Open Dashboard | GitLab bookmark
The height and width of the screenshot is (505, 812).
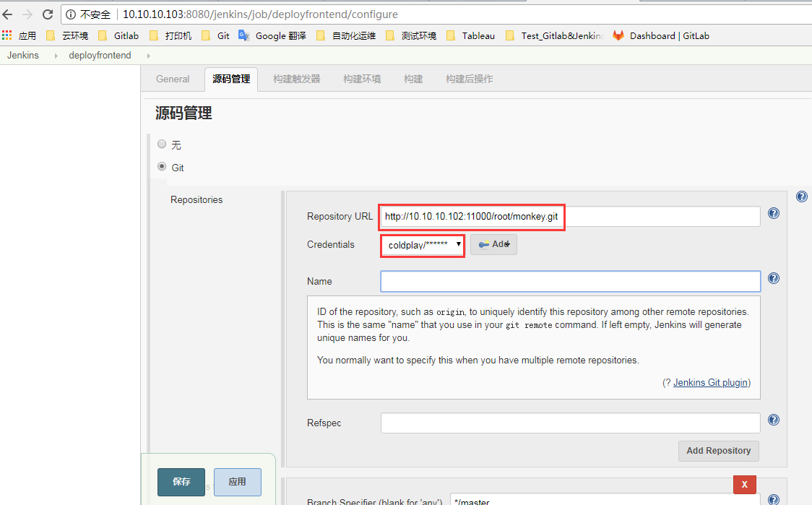click(661, 35)
